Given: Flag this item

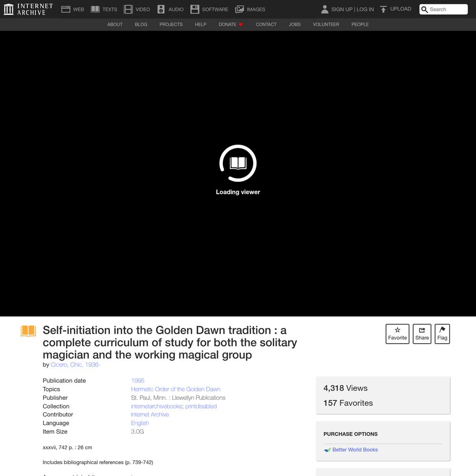Looking at the screenshot, I should [442, 334].
